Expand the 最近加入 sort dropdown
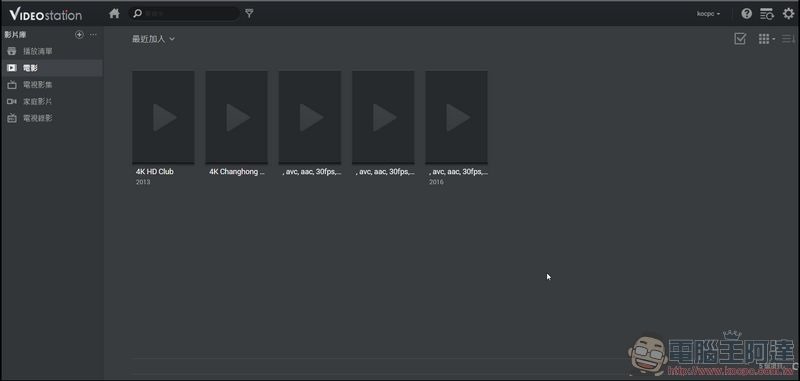The image size is (800, 381). point(154,39)
